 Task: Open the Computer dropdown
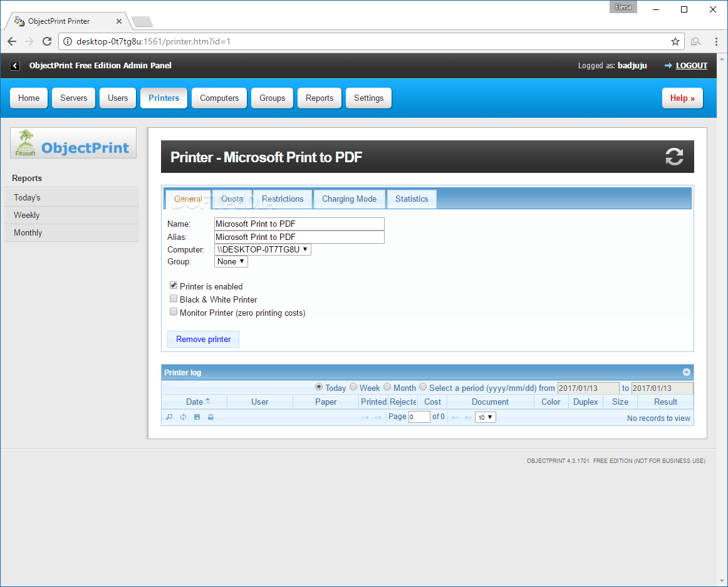(263, 249)
